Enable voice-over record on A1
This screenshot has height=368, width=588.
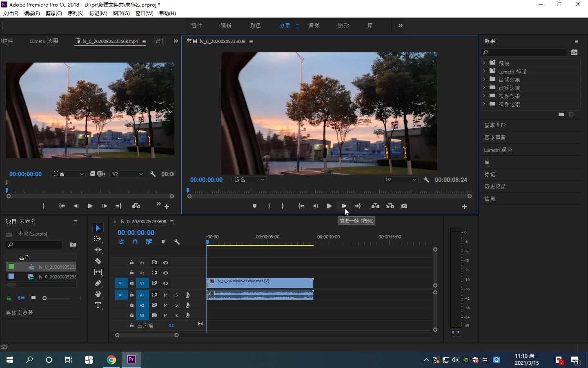point(187,295)
